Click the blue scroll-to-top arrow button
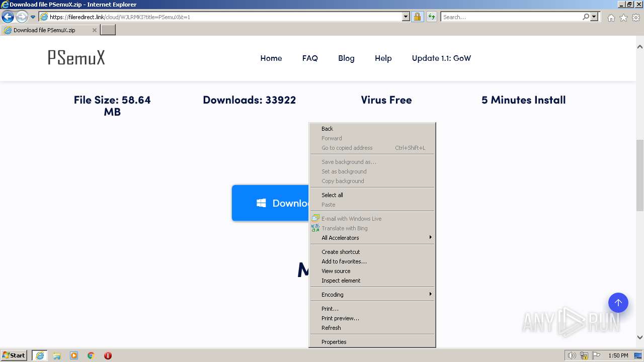The height and width of the screenshot is (362, 644). 618,303
